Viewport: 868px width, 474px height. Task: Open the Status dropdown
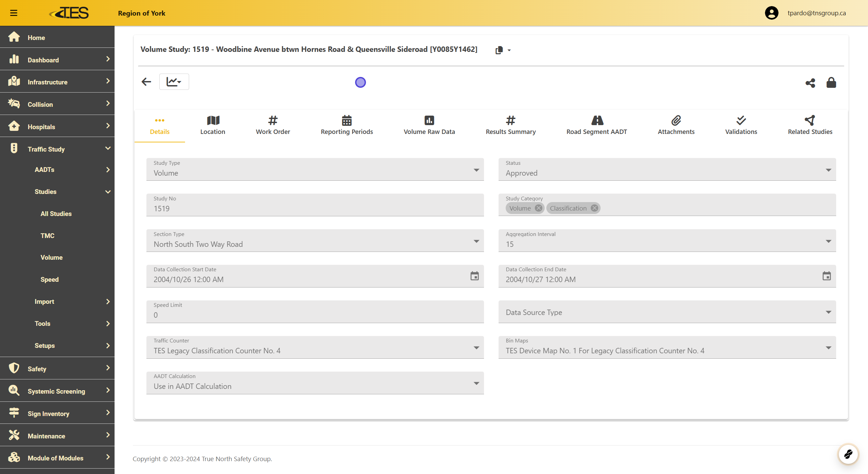coord(667,170)
